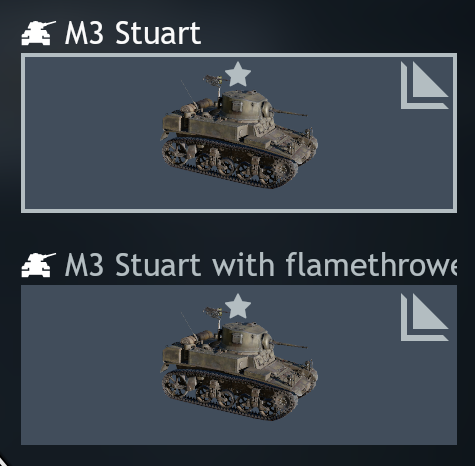Image resolution: width=475 pixels, height=466 pixels.
Task: Click the star icon on the M3 Stuart card
Action: pos(238,74)
